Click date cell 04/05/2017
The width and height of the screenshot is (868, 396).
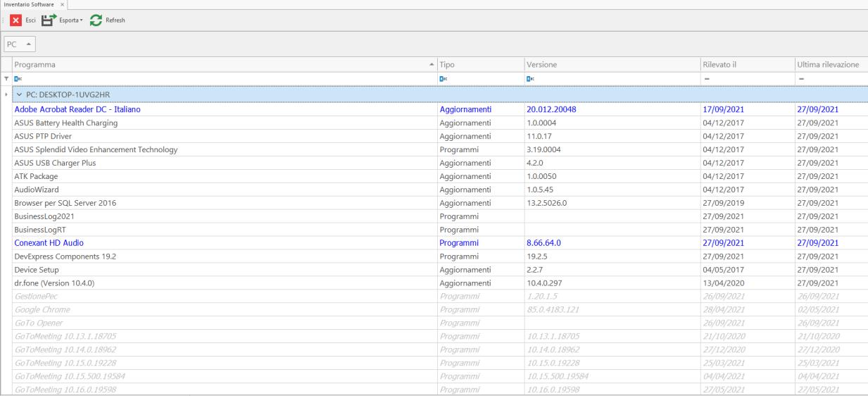(747, 270)
